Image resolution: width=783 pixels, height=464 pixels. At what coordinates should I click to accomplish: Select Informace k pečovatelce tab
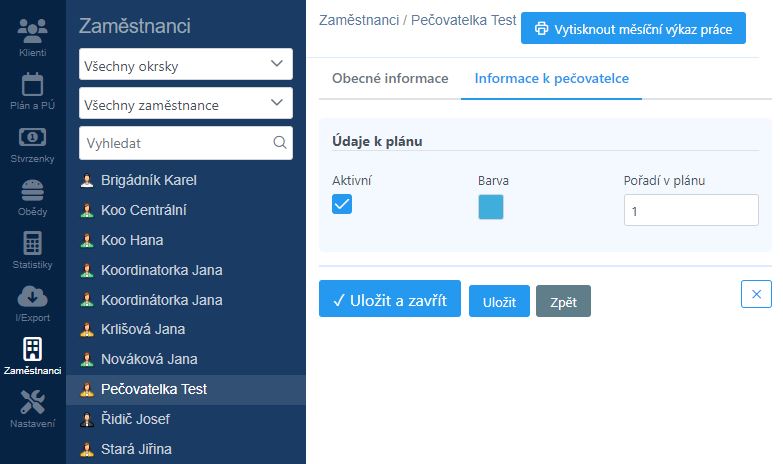coord(552,78)
